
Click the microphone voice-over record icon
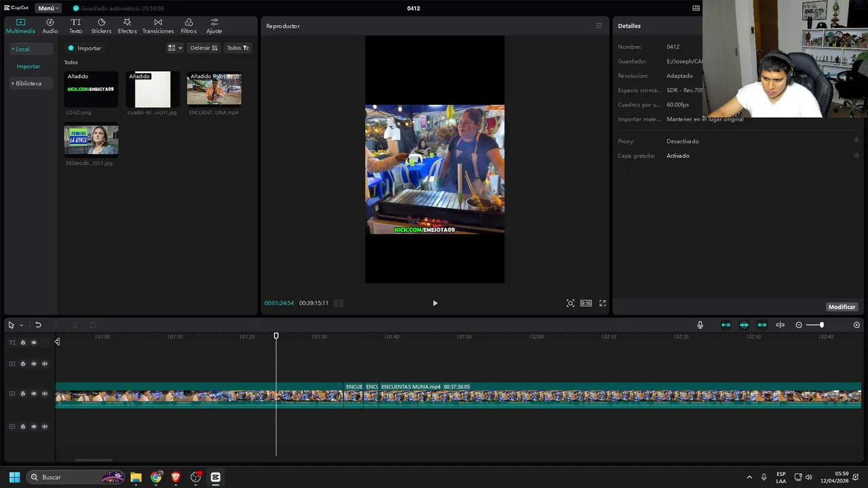pos(700,325)
